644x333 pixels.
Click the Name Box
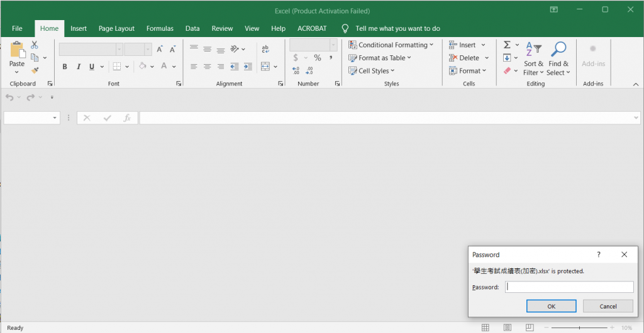click(x=31, y=118)
